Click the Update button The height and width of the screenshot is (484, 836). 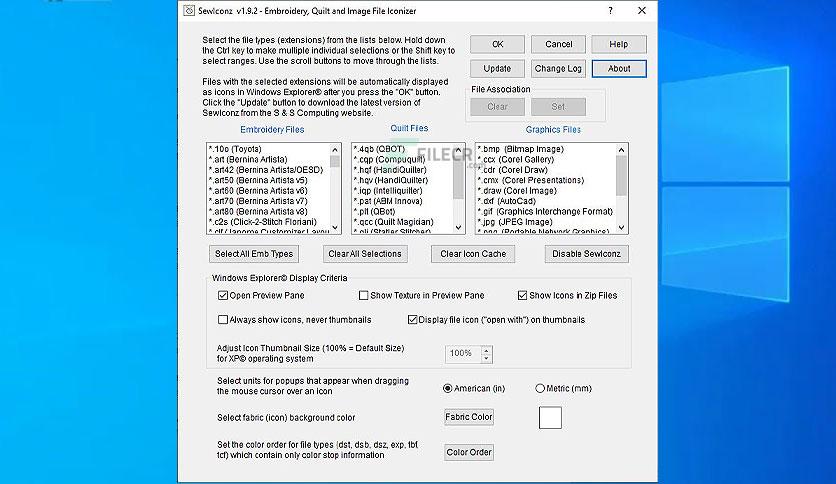pyautogui.click(x=497, y=69)
